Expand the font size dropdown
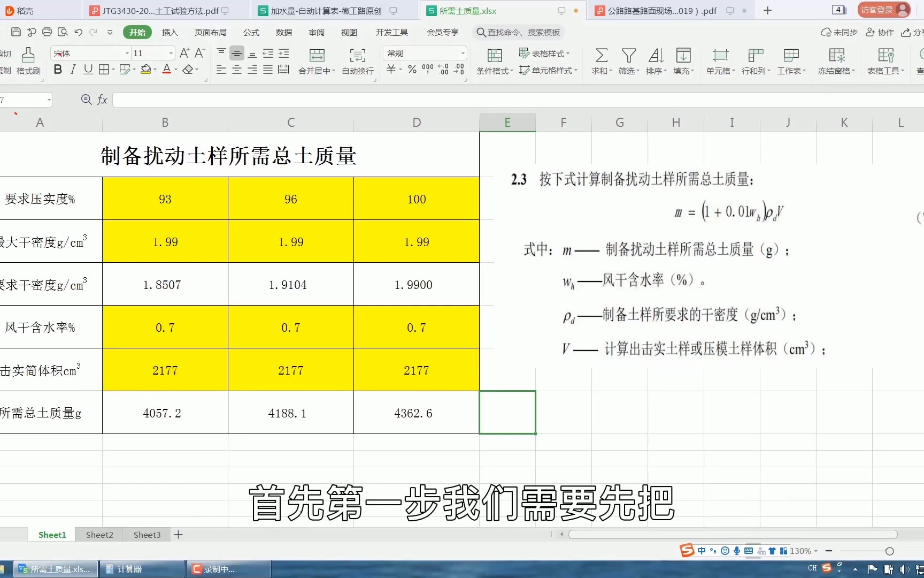 171,53
